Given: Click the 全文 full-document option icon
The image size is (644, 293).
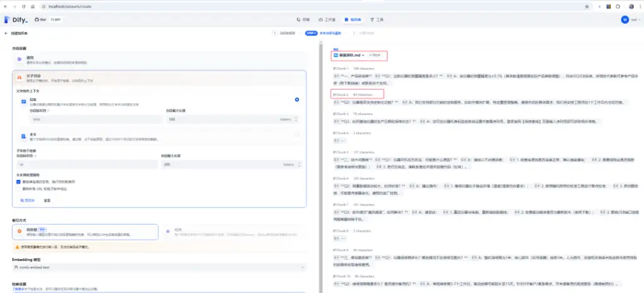Looking at the screenshot, I should (24, 136).
